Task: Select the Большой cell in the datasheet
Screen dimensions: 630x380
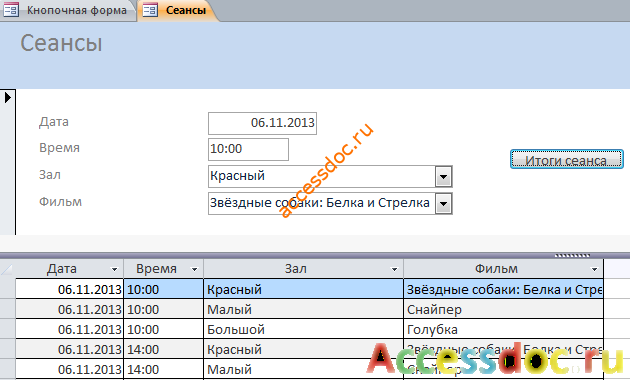Action: 304,329
